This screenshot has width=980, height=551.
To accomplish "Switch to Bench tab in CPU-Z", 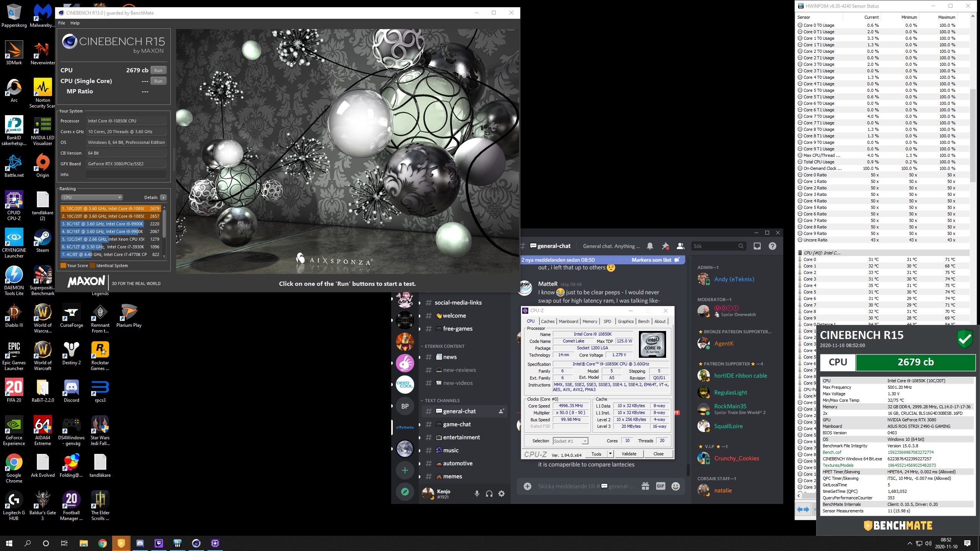I will (644, 321).
